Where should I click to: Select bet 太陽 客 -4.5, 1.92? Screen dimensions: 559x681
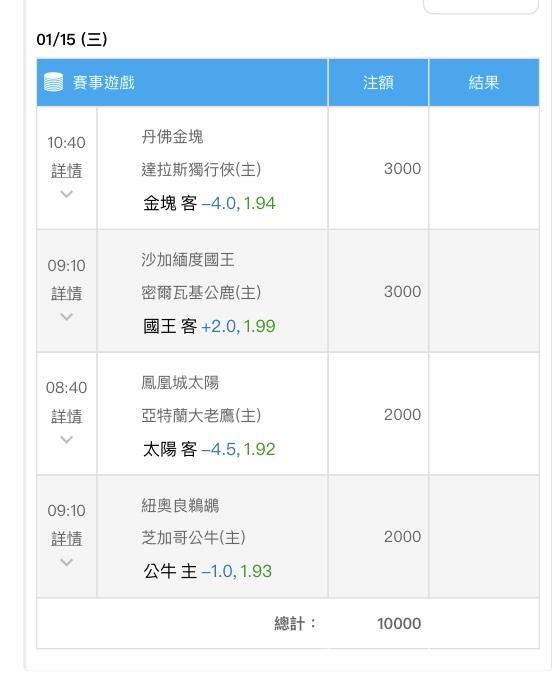click(x=209, y=449)
